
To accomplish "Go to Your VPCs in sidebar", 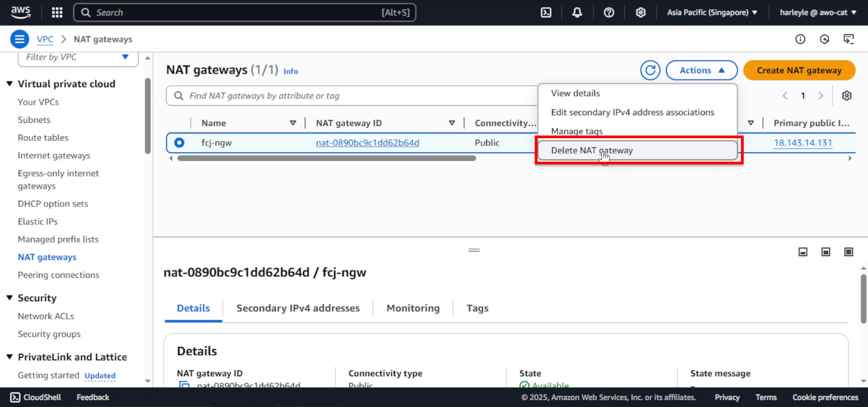I will 38,102.
